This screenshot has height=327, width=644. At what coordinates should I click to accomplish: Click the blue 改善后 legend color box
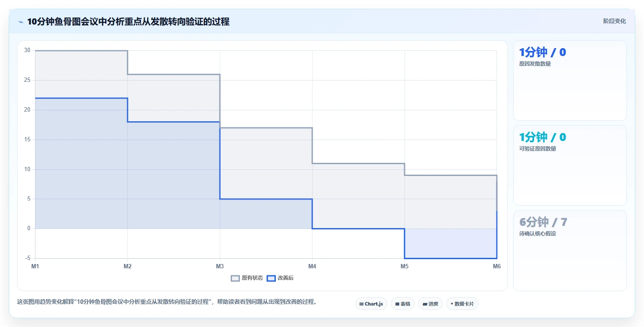271,278
